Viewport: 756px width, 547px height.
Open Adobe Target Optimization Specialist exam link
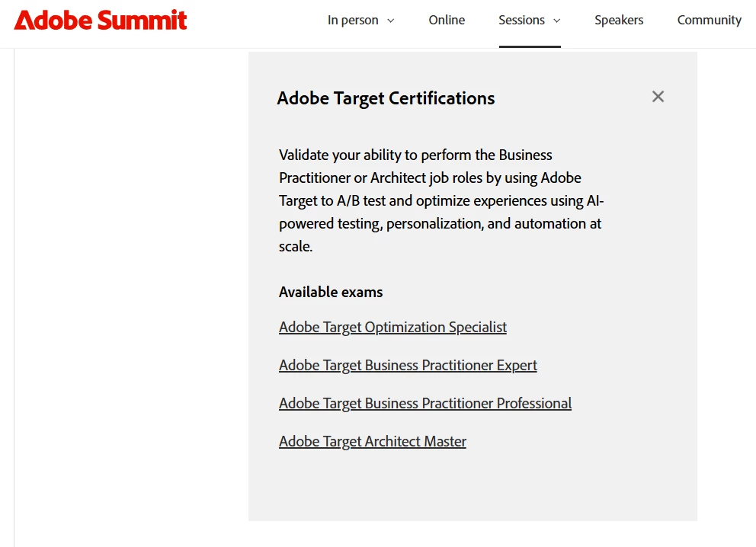392,327
